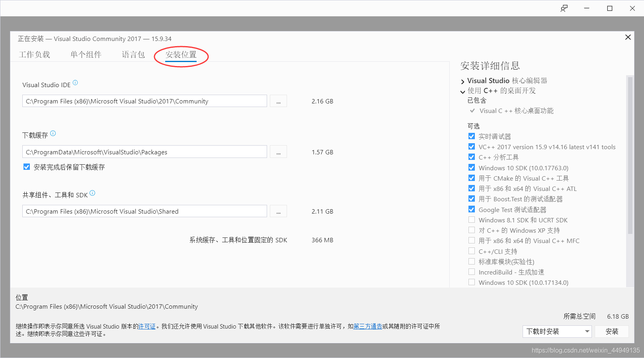Uncheck Windows 10 SDK (10.0.17763.0)
Viewport: 644px width, 358px height.
[472, 167]
